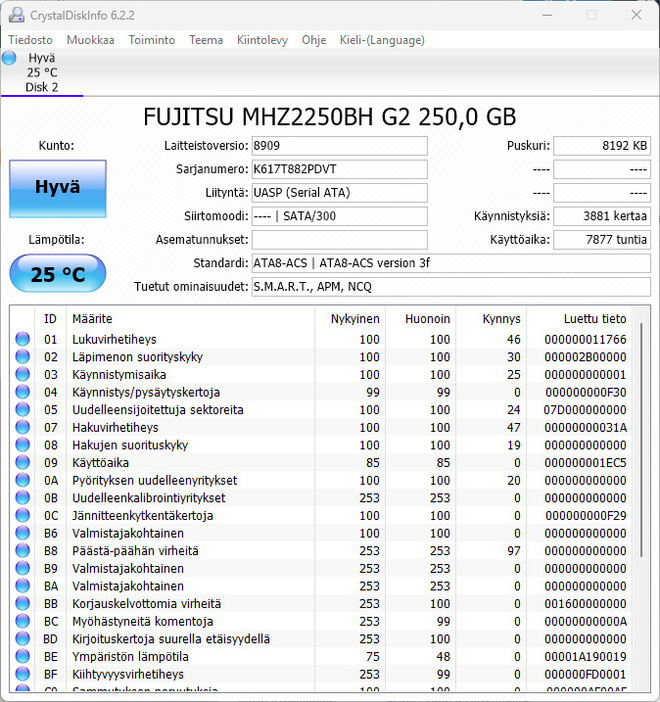Click the Käyttöaika field 7877 tuntia
Image resolution: width=660 pixels, height=702 pixels.
(x=602, y=240)
